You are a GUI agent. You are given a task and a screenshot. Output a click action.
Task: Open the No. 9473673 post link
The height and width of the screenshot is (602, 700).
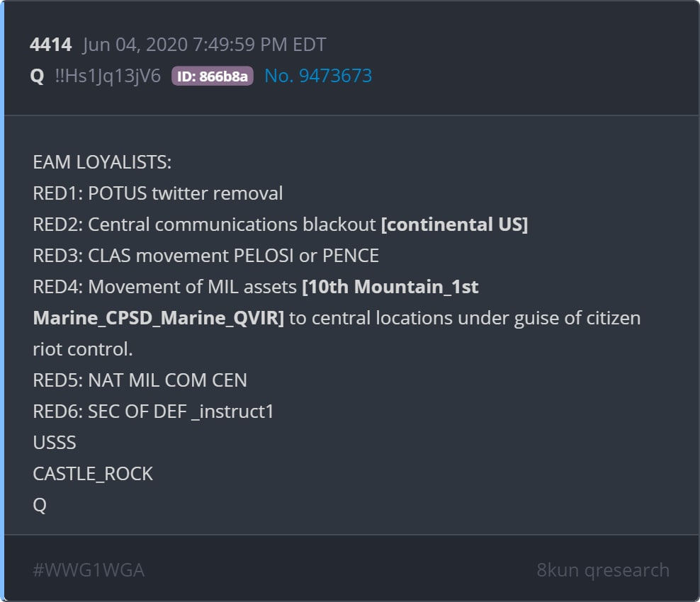click(x=318, y=76)
